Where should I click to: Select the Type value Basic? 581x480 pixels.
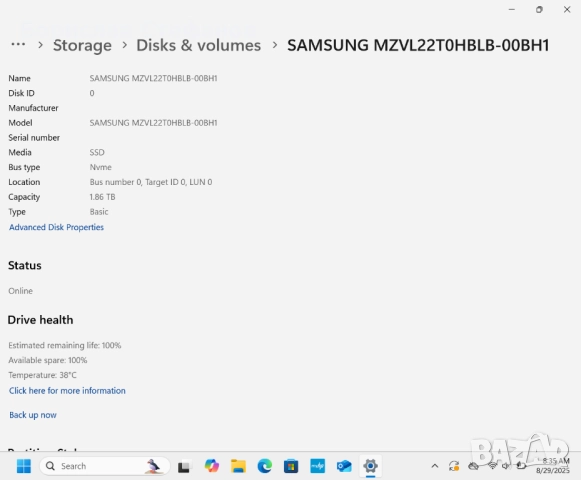pos(99,212)
